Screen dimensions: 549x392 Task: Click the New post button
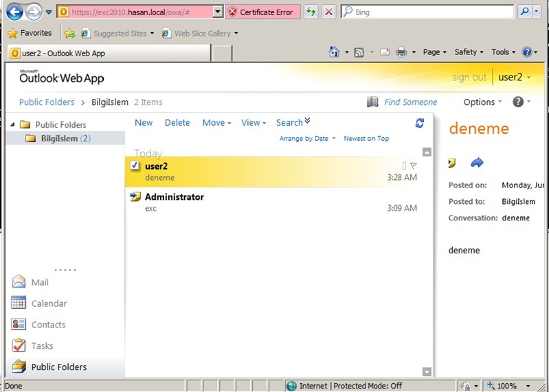click(144, 123)
